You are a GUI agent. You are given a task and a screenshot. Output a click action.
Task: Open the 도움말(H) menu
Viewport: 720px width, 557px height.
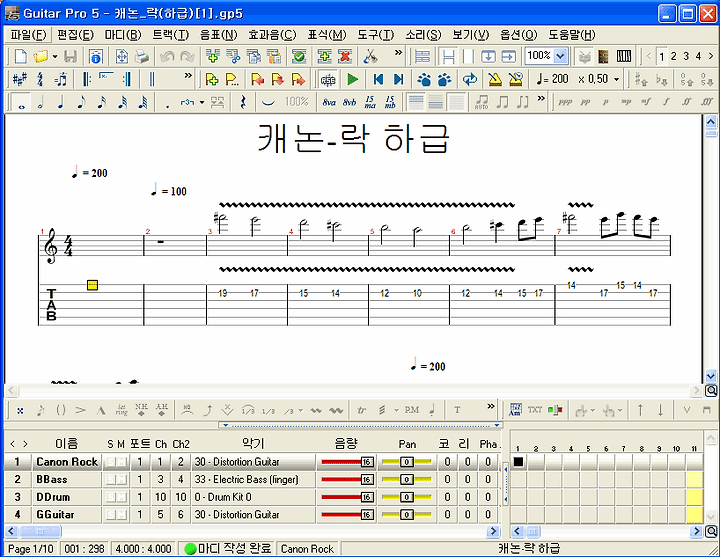click(x=572, y=35)
